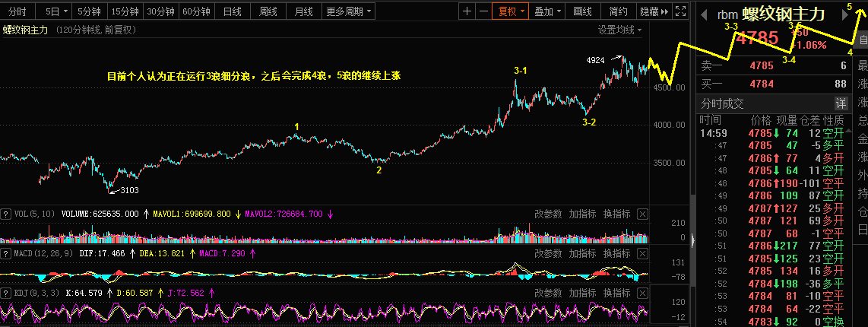Open help icon for MACD indicator

pos(6,253)
